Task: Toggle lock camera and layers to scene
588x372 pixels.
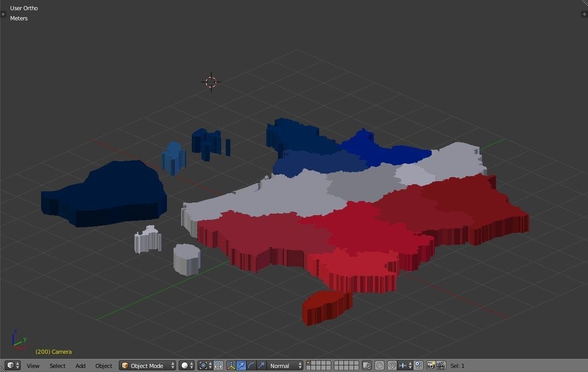Action: 367,365
